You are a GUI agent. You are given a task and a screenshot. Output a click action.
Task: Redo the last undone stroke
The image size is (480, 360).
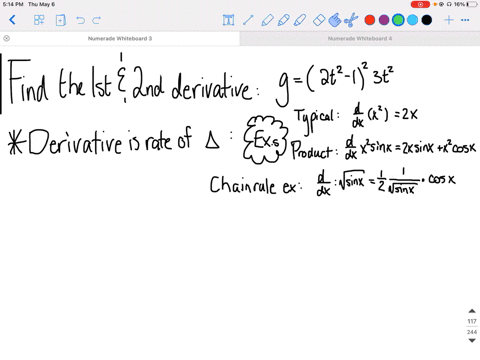coord(96,20)
